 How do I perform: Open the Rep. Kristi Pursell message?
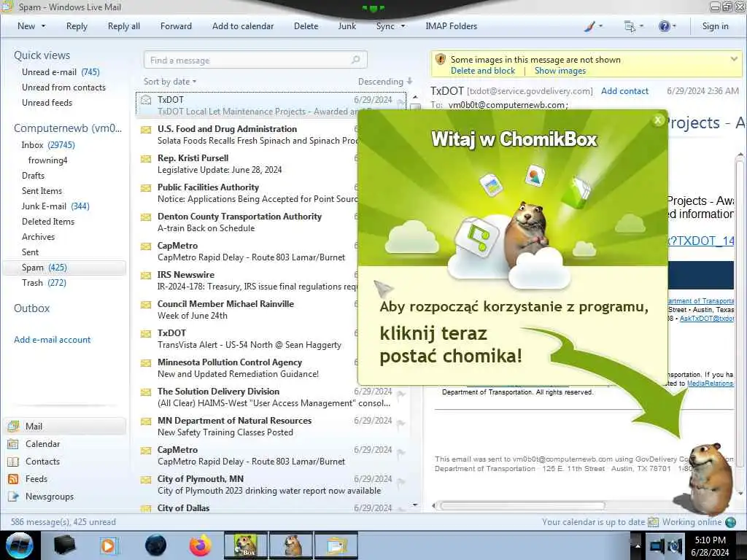pos(248,164)
